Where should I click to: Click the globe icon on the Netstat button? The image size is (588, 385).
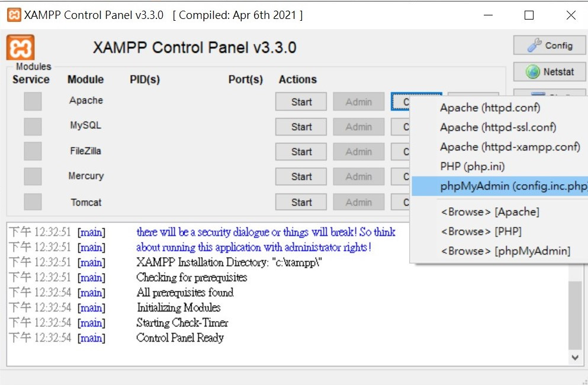[532, 71]
